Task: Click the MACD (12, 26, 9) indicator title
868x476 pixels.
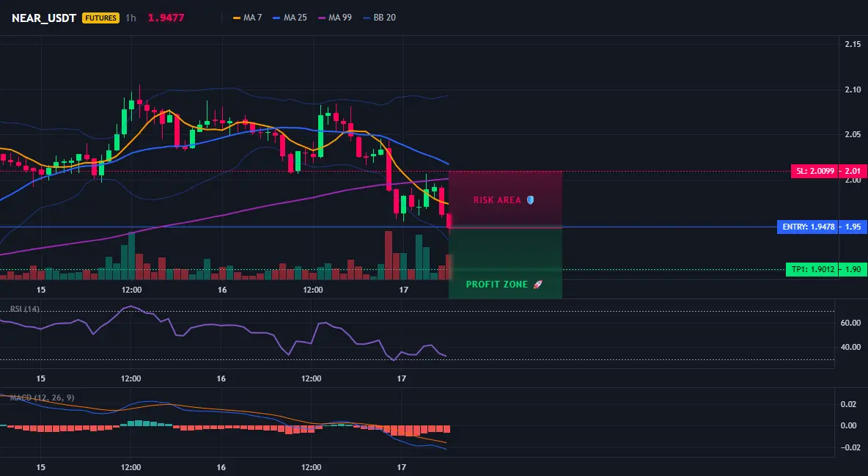Action: pyautogui.click(x=42, y=398)
